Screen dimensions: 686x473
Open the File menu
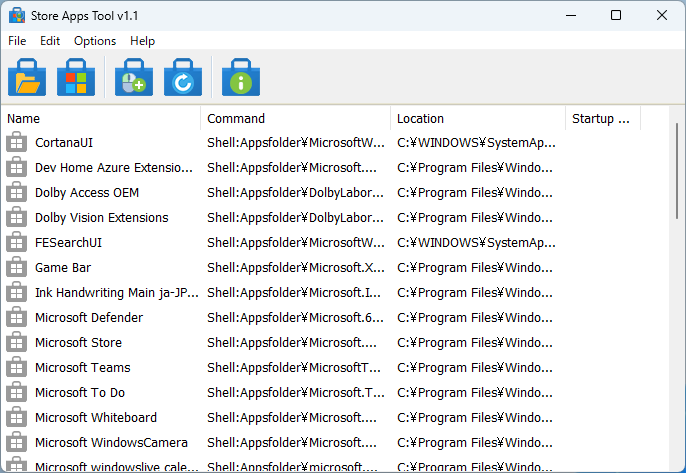coord(17,41)
